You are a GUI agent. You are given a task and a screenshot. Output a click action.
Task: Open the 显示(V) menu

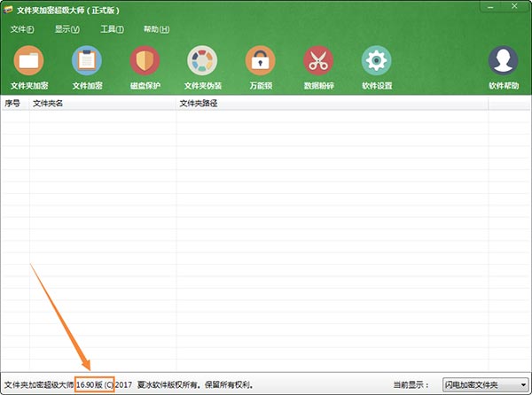(x=66, y=29)
